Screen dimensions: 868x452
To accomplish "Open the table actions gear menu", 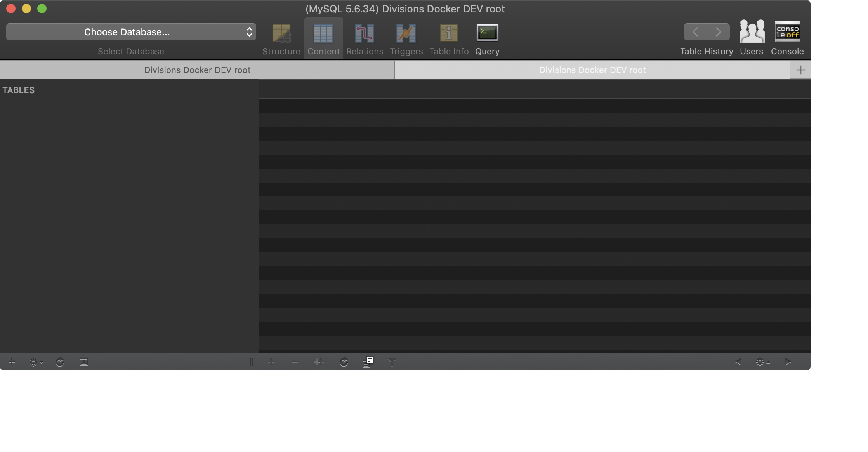I will click(35, 362).
